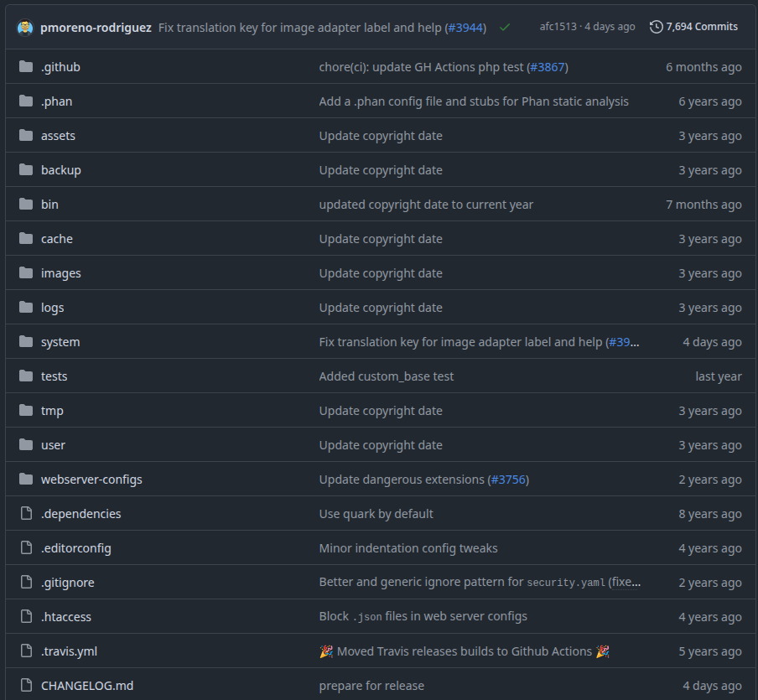Click folder icon next to system
This screenshot has height=700, width=758.
(x=26, y=342)
